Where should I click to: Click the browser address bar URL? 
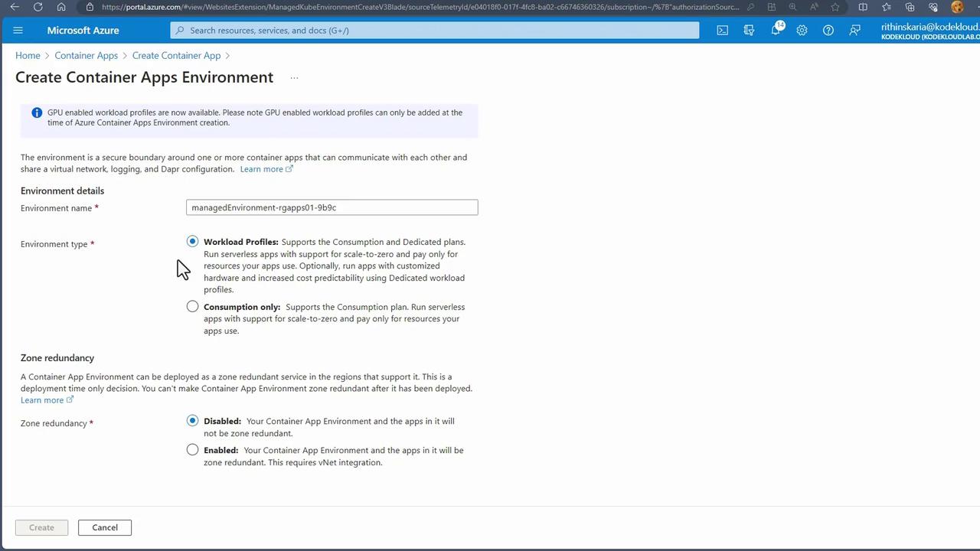pyautogui.click(x=420, y=7)
